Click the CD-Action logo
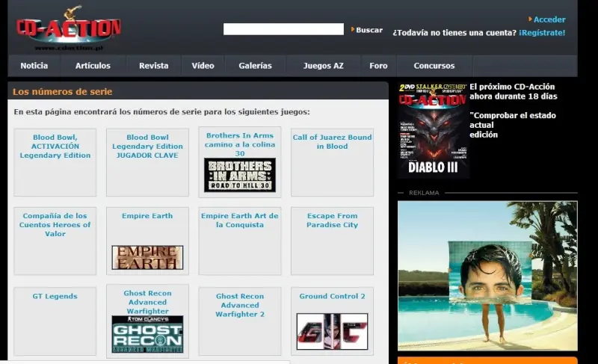This screenshot has width=598, height=364. (x=69, y=28)
